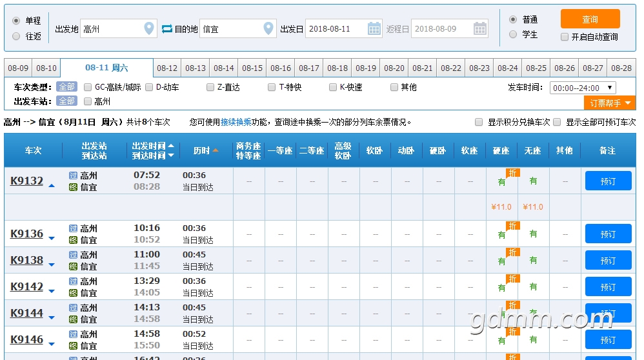The width and height of the screenshot is (644, 360).
Task: Expand K9136 train details arrow
Action: tap(52, 239)
